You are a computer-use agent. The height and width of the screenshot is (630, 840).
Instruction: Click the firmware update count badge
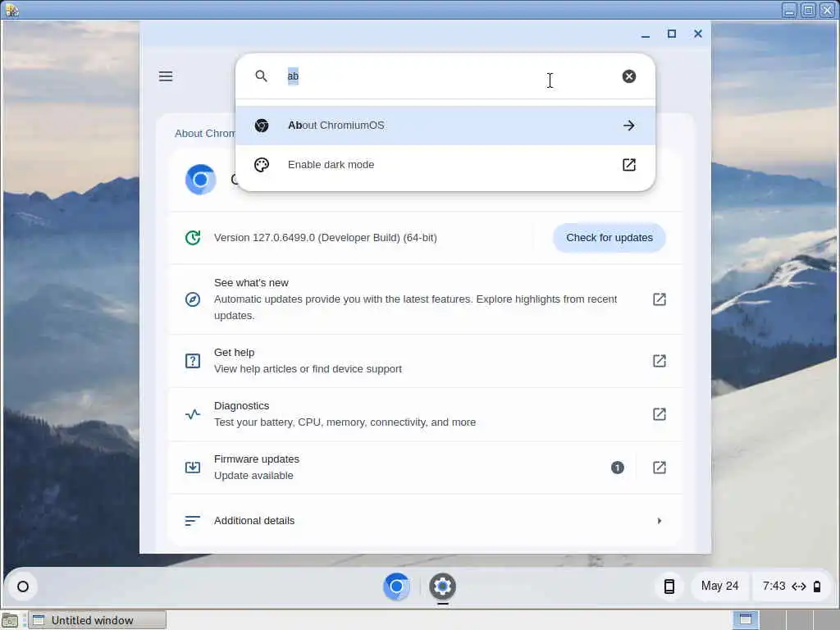click(617, 468)
